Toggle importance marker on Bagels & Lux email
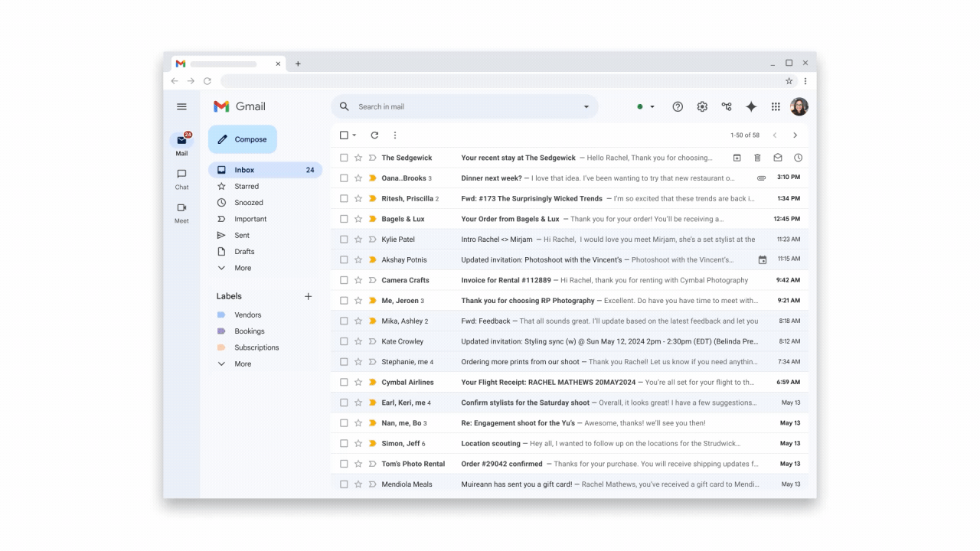This screenshot has height=551, width=980. [372, 219]
